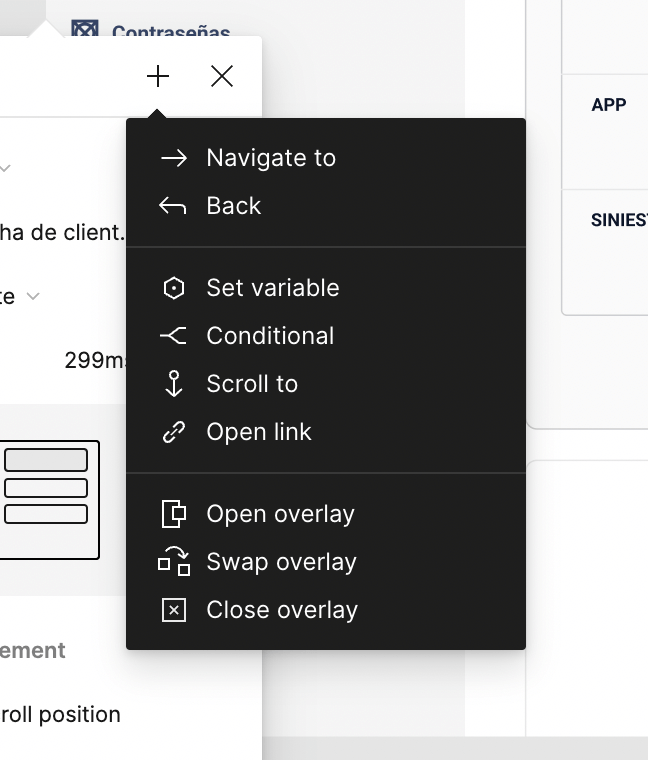Select the Navigate to menu entry
This screenshot has width=648, height=760.
coord(271,158)
